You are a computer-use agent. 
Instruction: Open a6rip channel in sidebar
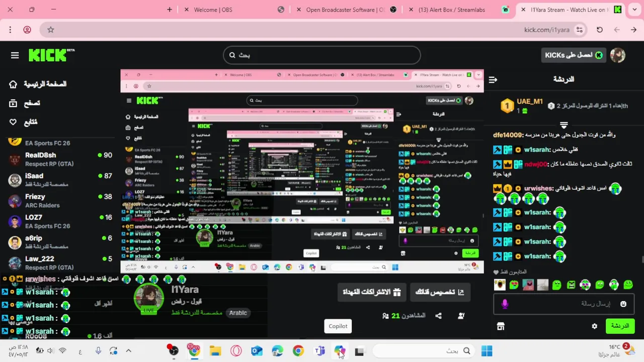[x=60, y=242]
